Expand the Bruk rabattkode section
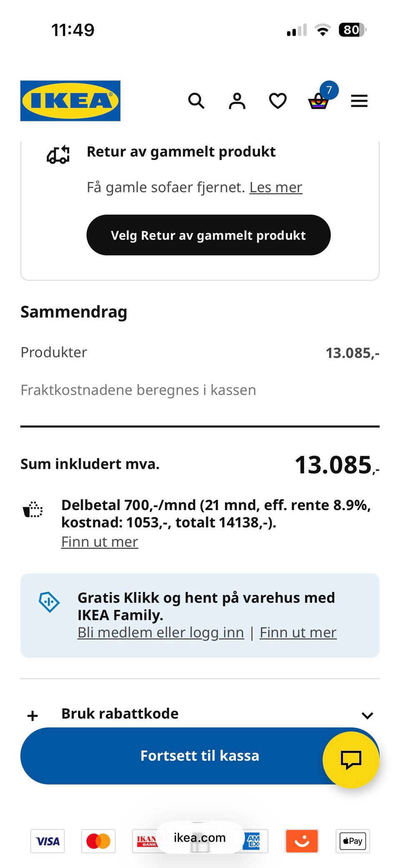The width and height of the screenshot is (400, 868). click(x=120, y=713)
